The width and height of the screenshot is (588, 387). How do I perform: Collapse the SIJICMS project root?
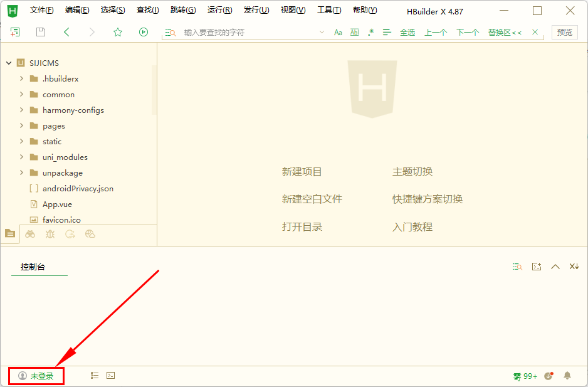click(9, 63)
